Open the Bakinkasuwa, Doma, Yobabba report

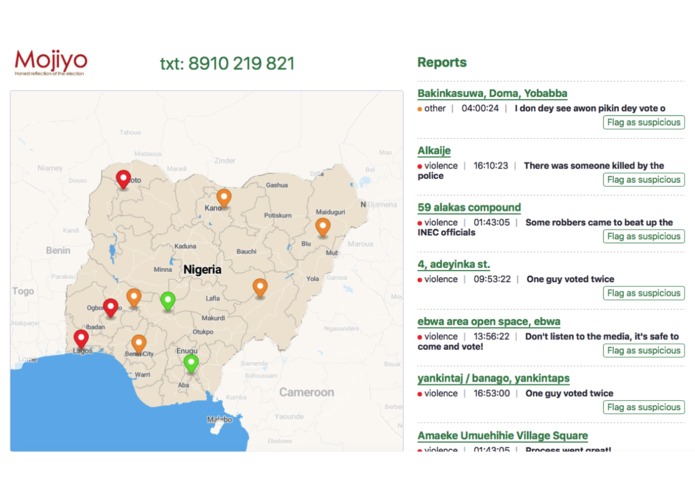tap(492, 93)
